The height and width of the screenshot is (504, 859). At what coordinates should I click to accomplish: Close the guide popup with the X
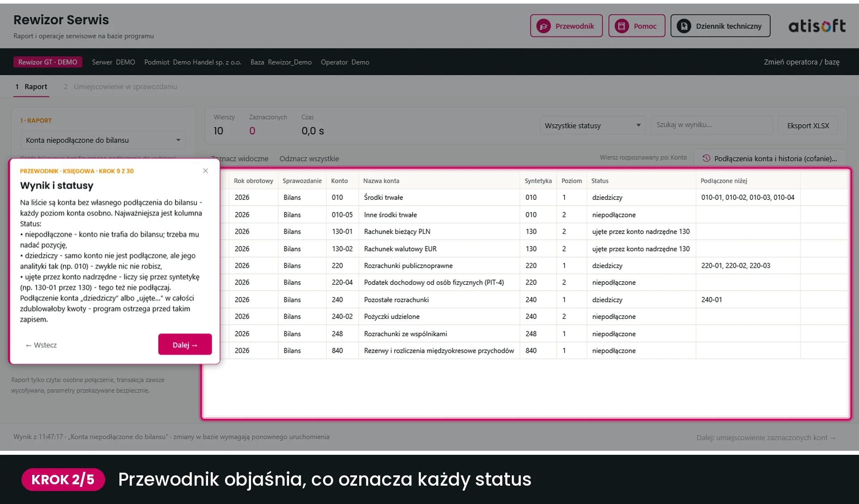[x=205, y=171]
